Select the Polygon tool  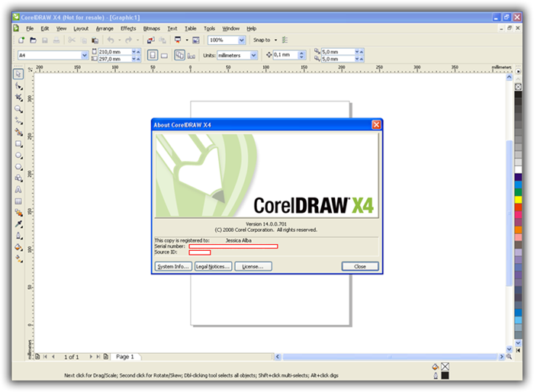[18, 167]
